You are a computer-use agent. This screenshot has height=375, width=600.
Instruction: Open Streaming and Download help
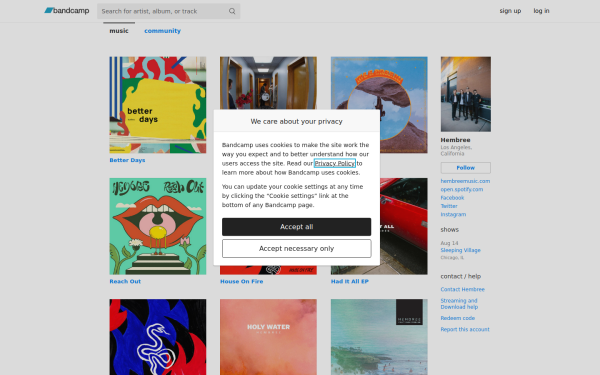pos(459,304)
